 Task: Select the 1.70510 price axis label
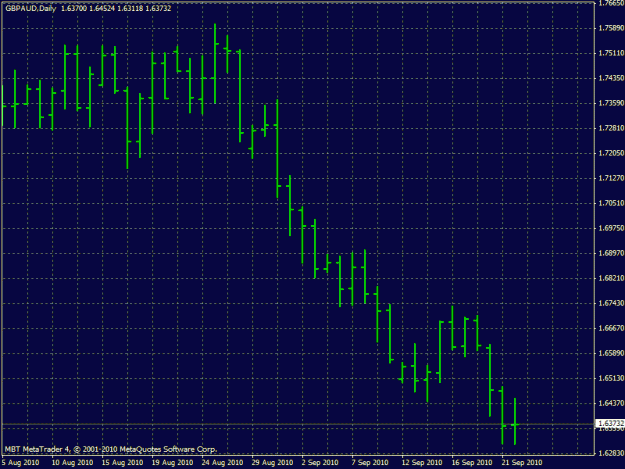611,203
